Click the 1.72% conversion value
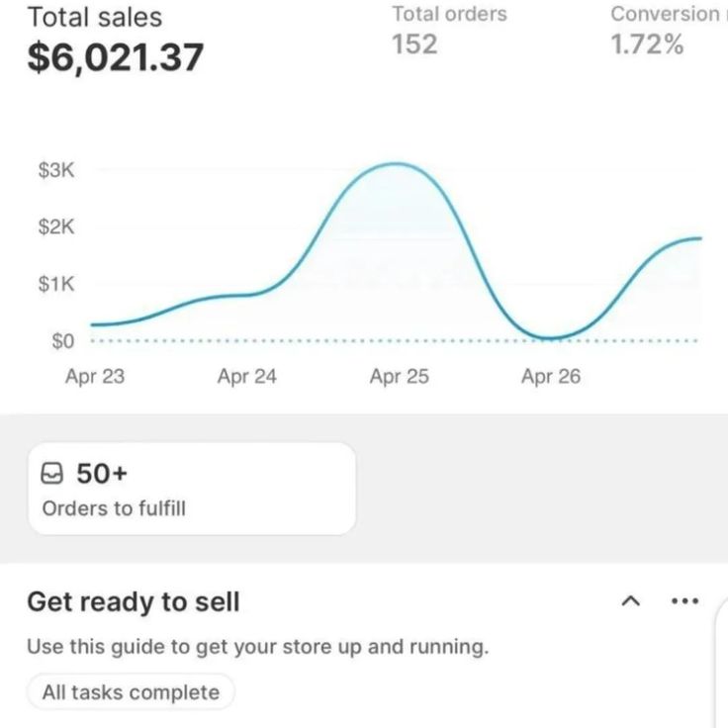Viewport: 728px width, 728px height. tap(647, 45)
